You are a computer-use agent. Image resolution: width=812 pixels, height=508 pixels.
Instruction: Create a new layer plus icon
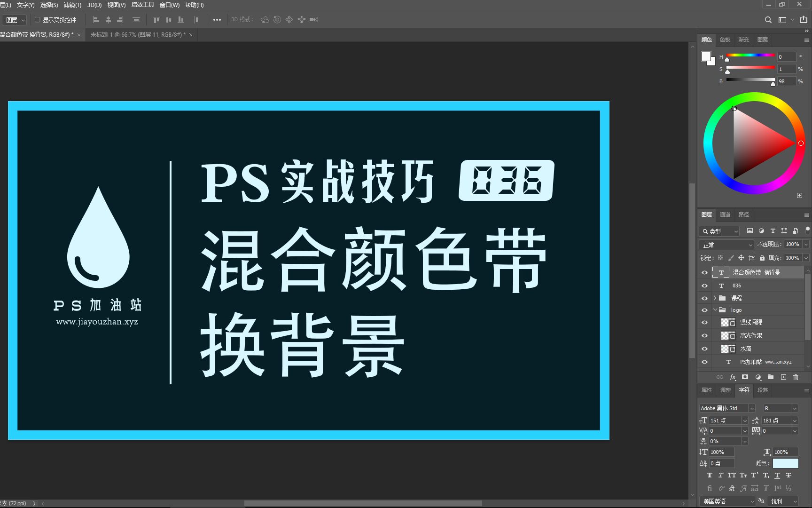783,377
